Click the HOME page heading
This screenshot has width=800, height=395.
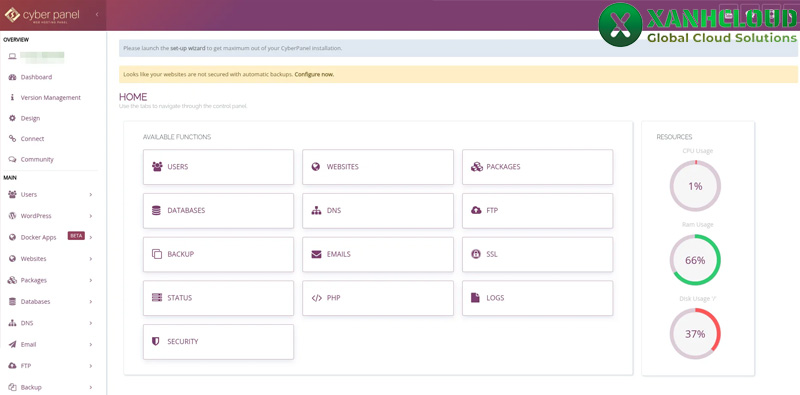point(133,96)
